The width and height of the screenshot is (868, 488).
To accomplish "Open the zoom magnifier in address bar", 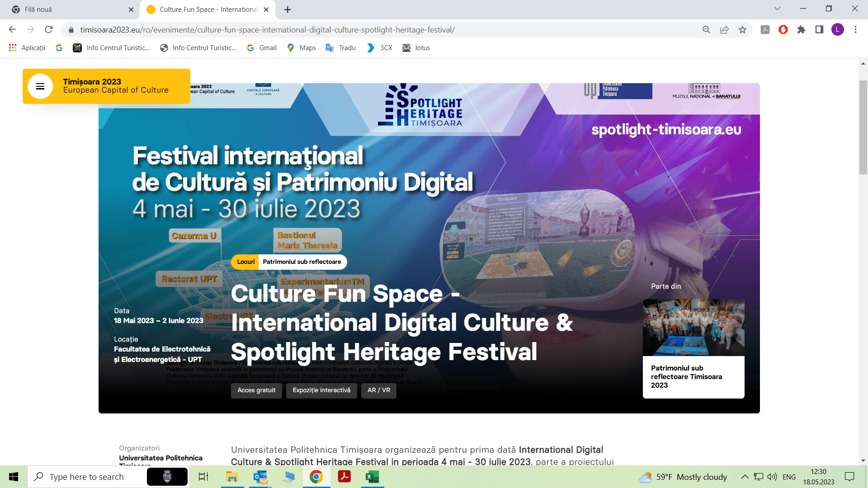I will point(706,30).
